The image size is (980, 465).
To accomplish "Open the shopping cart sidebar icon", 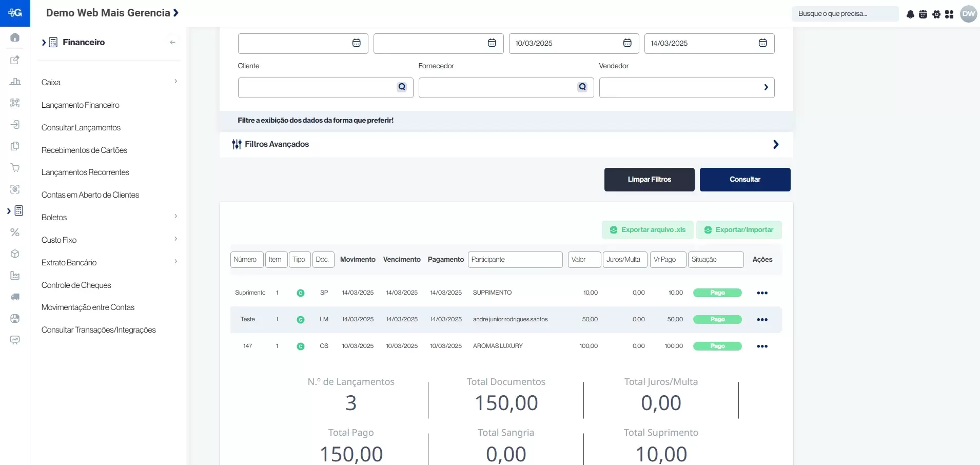I will click(15, 168).
